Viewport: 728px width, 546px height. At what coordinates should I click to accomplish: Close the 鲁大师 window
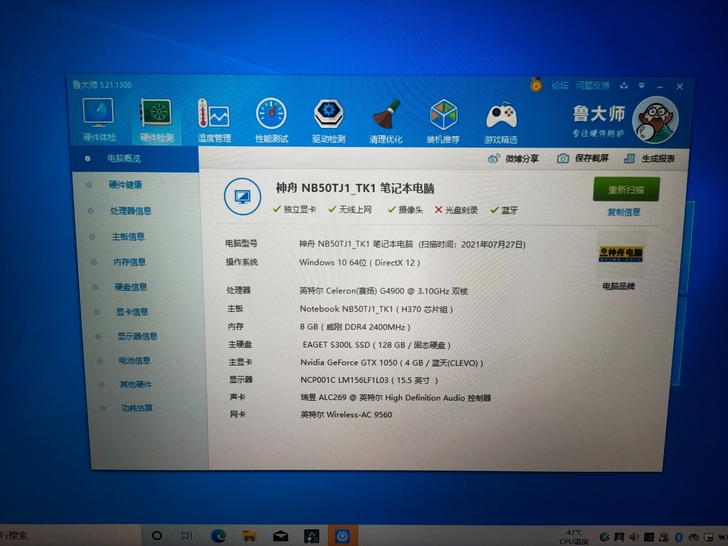coord(679,86)
